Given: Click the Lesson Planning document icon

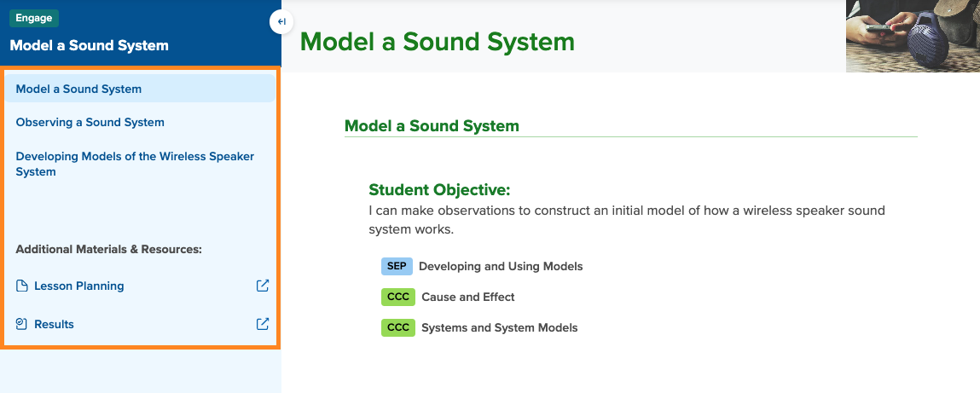Looking at the screenshot, I should (x=22, y=286).
